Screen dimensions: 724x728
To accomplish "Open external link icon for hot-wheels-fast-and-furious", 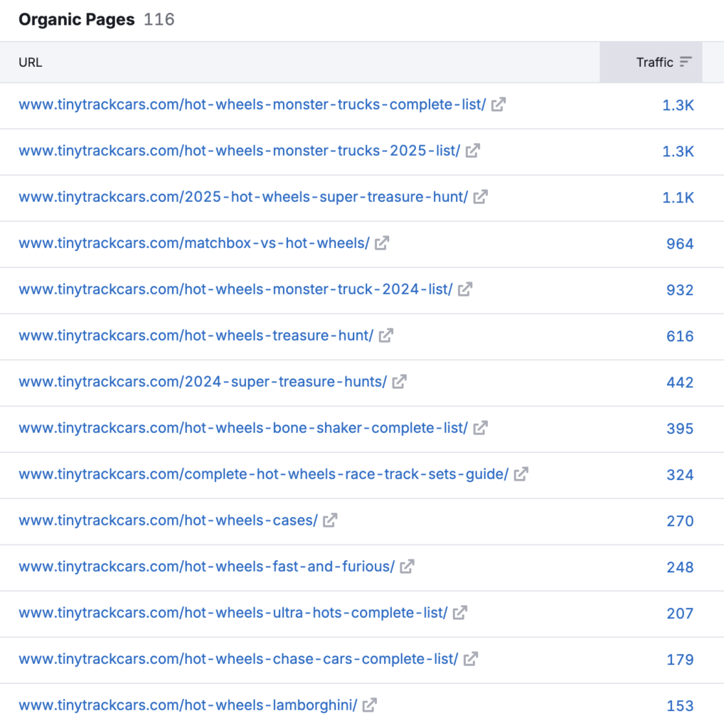I will pos(407,567).
